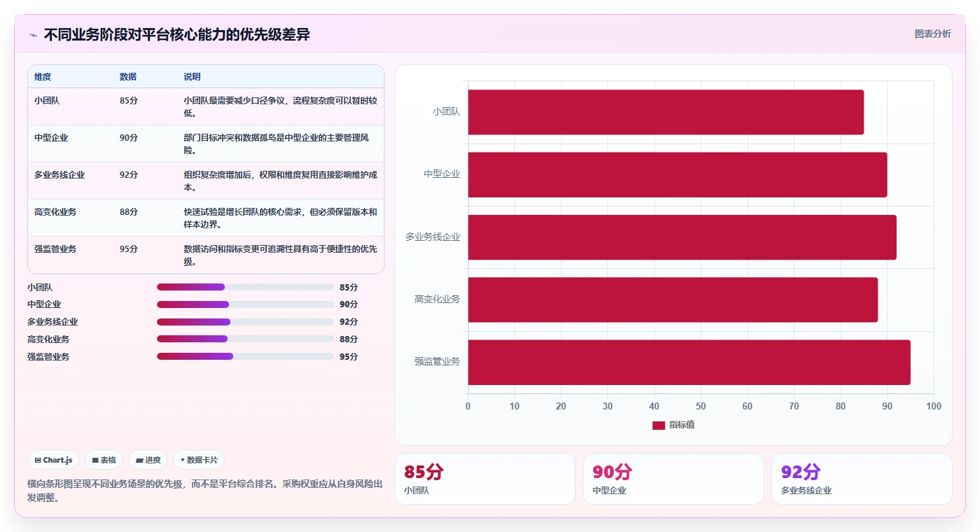Click the 88分 value beside progress bars
The width and height of the screenshot is (980, 532).
[349, 339]
